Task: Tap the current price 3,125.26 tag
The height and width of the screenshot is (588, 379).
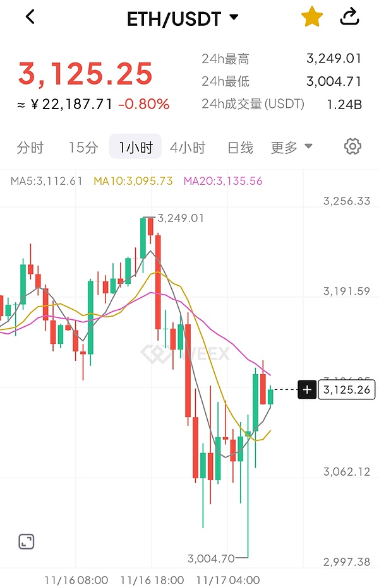Action: [347, 390]
